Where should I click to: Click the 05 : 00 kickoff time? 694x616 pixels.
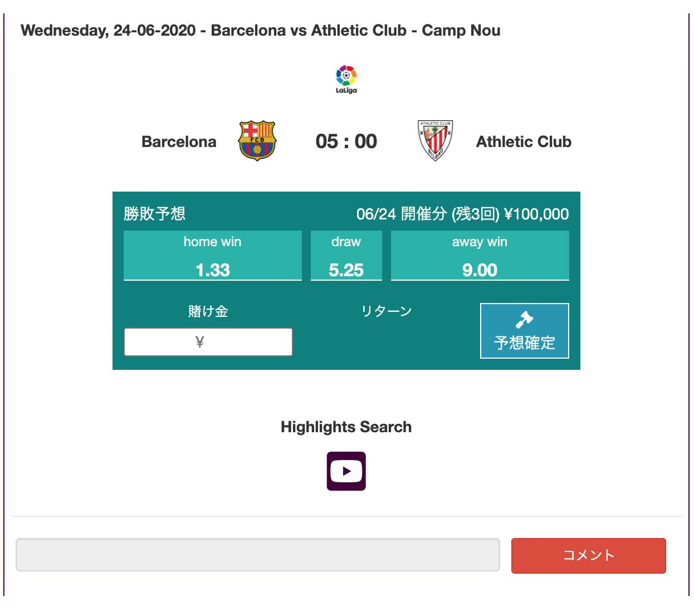click(346, 141)
